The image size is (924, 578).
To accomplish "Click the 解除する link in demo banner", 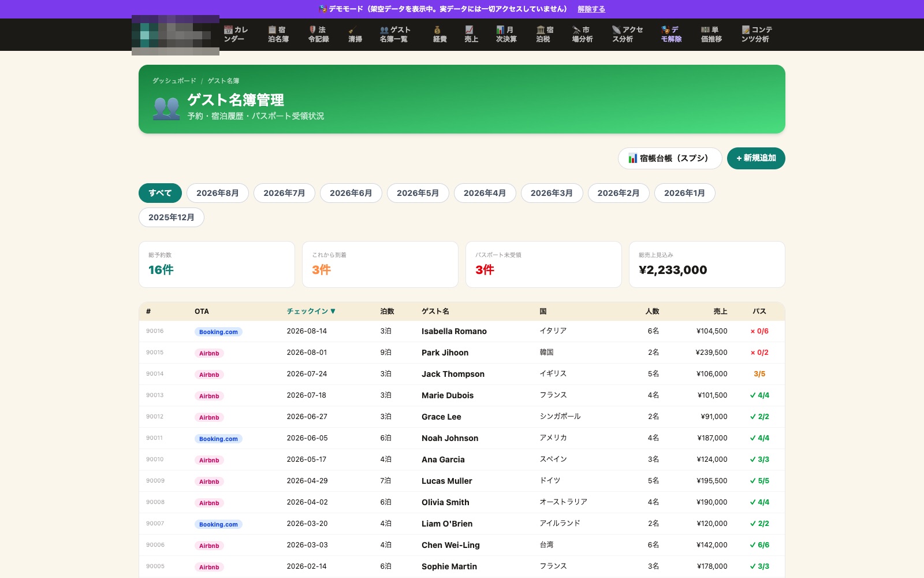I will pos(591,9).
